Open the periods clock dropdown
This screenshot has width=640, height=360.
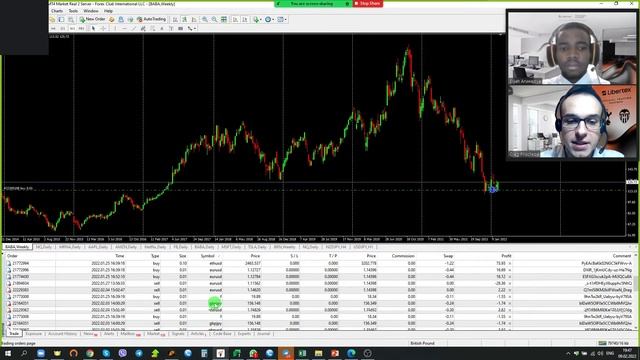coord(269,19)
